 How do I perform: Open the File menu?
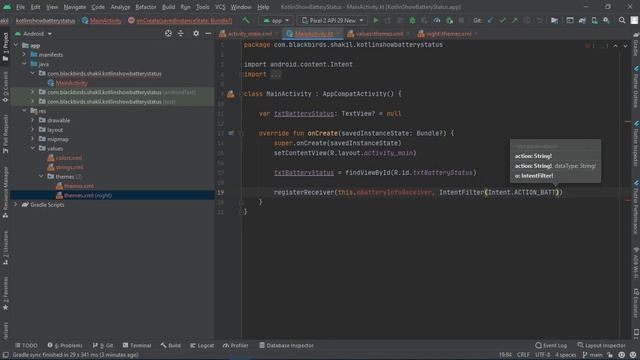[20, 7]
